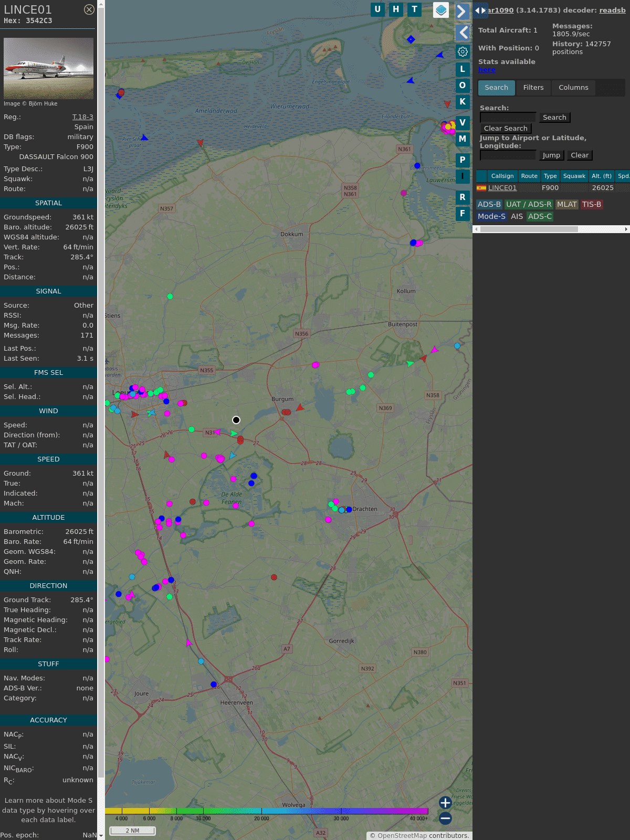Zoom in with the plus button

coord(445,802)
